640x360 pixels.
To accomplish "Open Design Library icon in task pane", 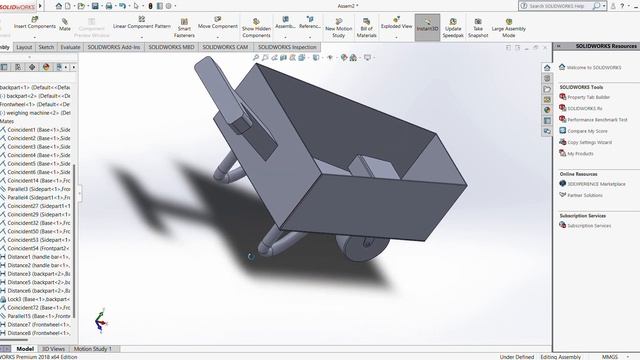I will point(547,78).
